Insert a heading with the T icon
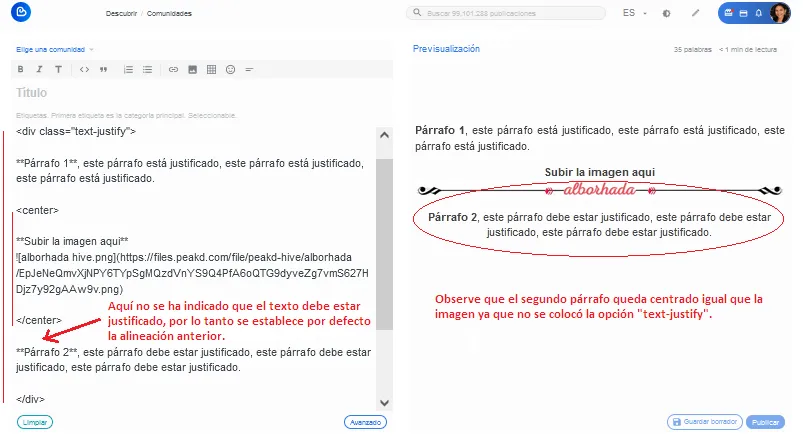This screenshot has height=442, width=803. point(58,70)
